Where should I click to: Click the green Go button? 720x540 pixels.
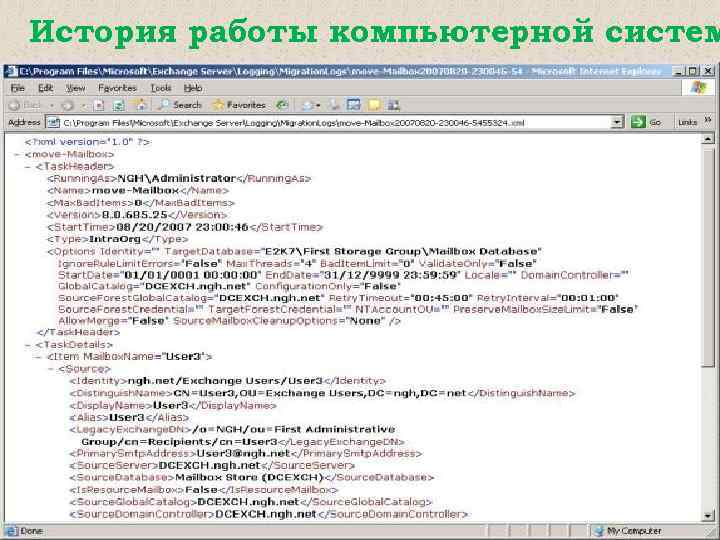(x=646, y=123)
